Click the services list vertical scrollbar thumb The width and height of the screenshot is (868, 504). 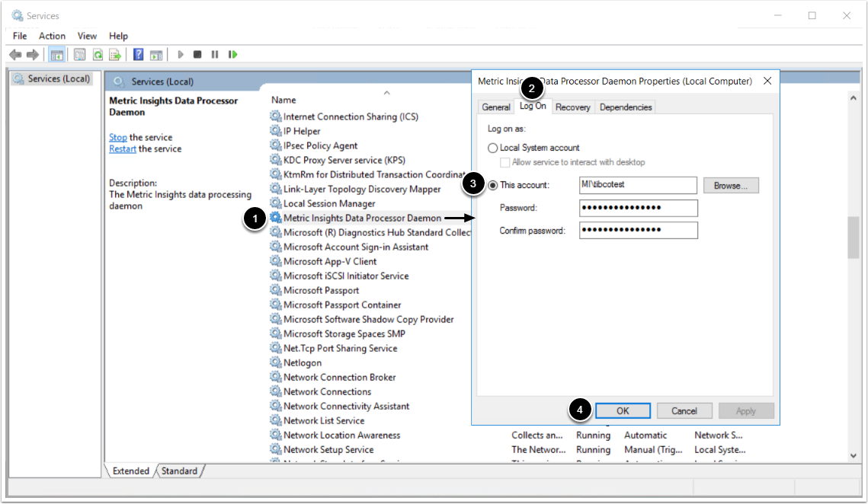[853, 237]
